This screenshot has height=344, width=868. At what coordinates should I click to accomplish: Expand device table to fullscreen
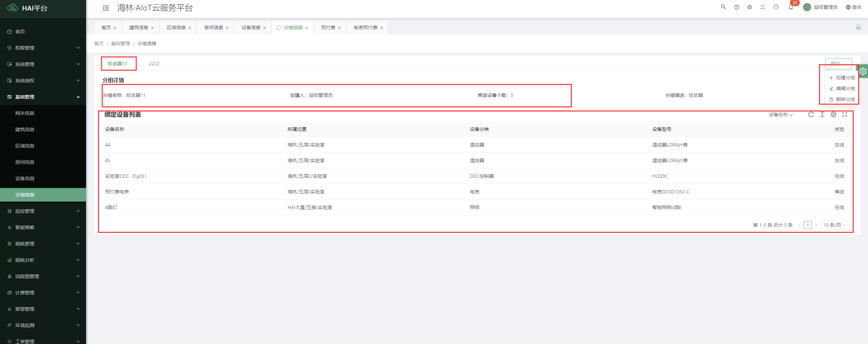pos(845,115)
